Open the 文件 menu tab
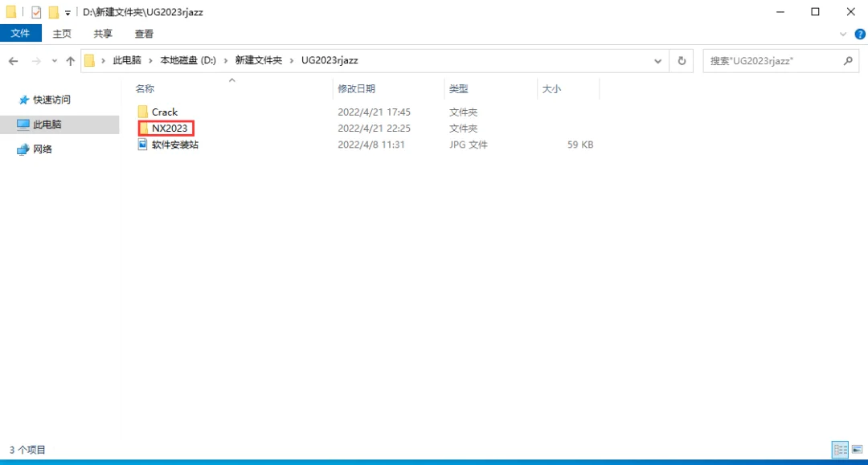The height and width of the screenshot is (465, 868). point(20,33)
